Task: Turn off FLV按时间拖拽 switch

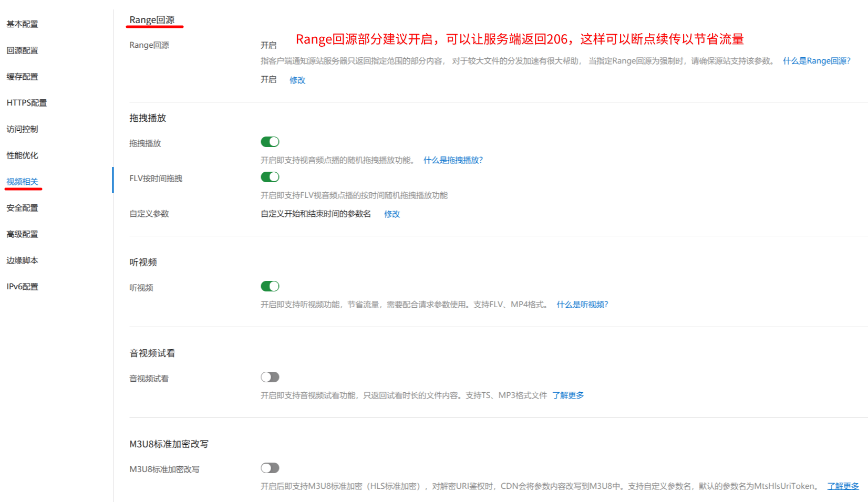Action: pos(270,177)
